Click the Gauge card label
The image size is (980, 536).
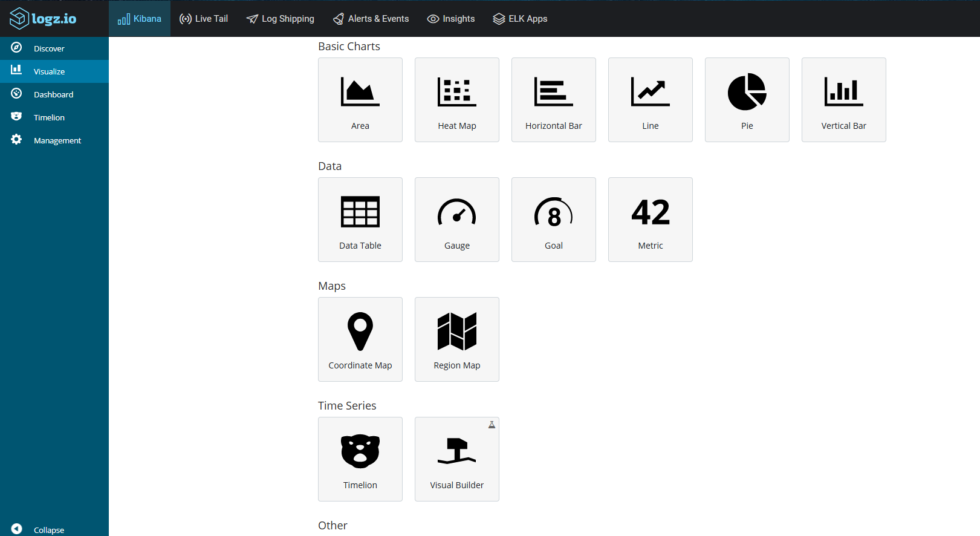(x=457, y=246)
